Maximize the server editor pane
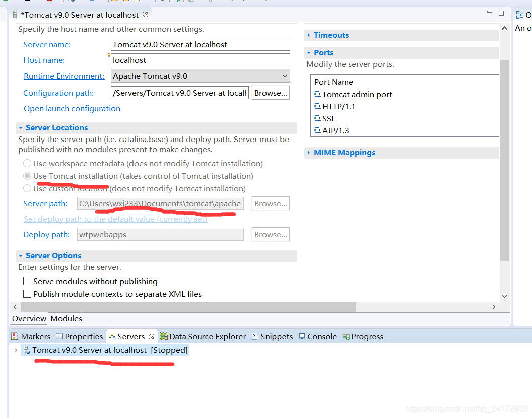The image size is (532, 418). click(x=501, y=13)
